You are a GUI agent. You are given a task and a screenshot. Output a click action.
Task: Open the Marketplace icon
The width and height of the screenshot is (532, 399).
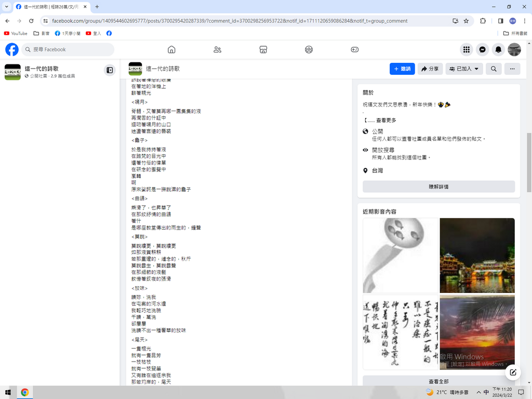(263, 49)
